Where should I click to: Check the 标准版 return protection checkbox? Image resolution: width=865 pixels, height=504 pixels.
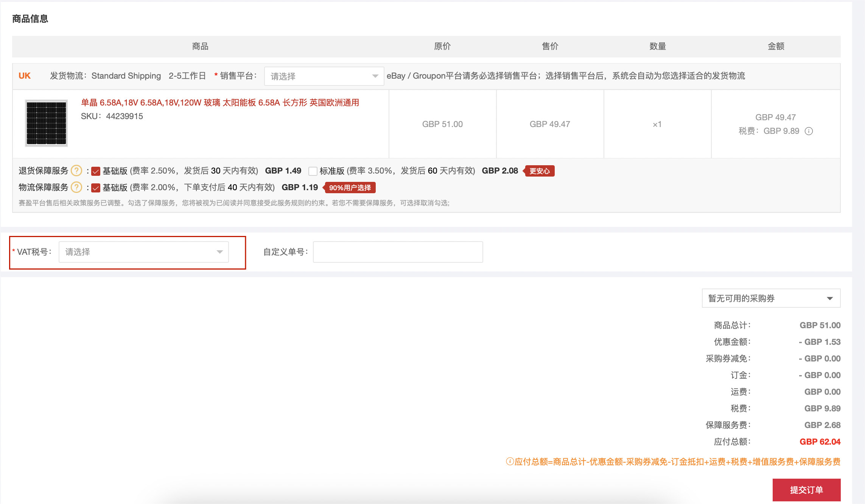click(x=313, y=171)
